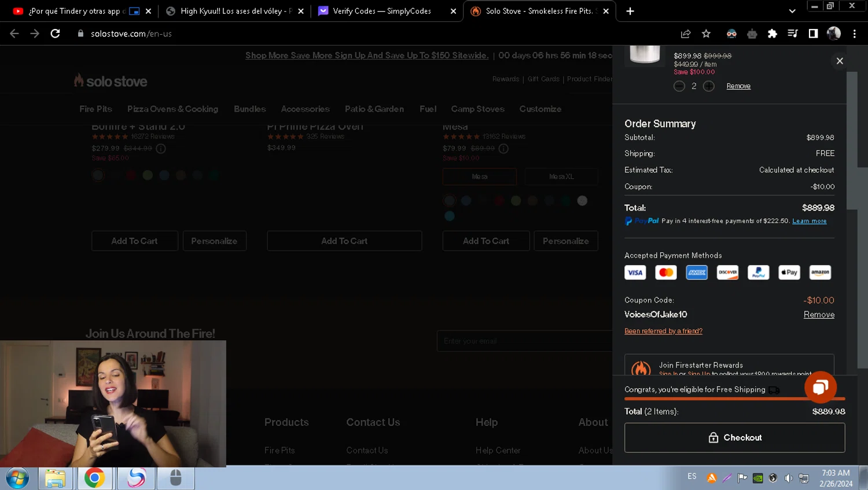Click the Firestarter Rewards flame icon

641,368
